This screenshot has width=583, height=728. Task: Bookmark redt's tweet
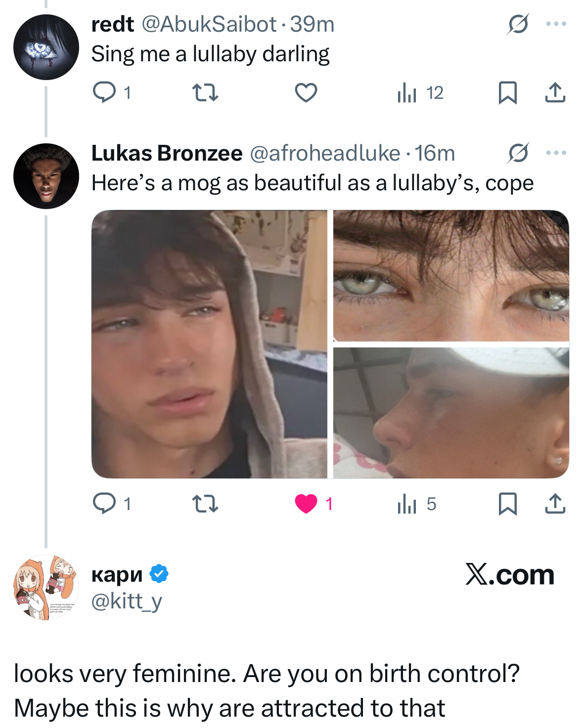(x=507, y=92)
